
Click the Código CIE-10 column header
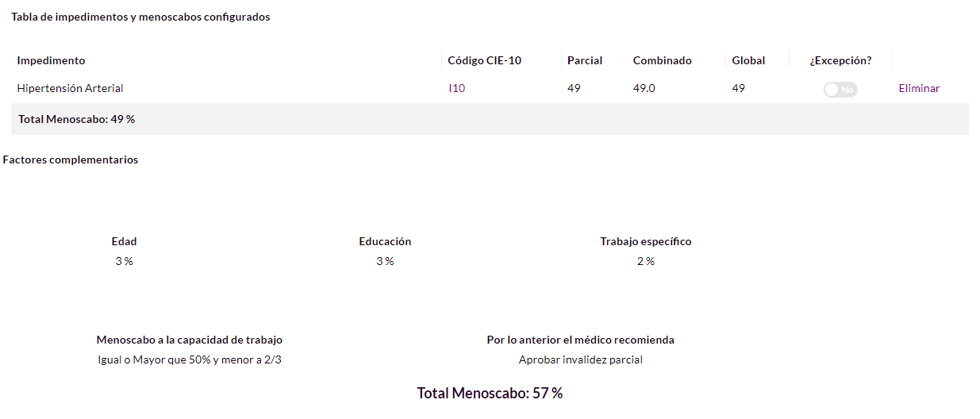(x=484, y=60)
